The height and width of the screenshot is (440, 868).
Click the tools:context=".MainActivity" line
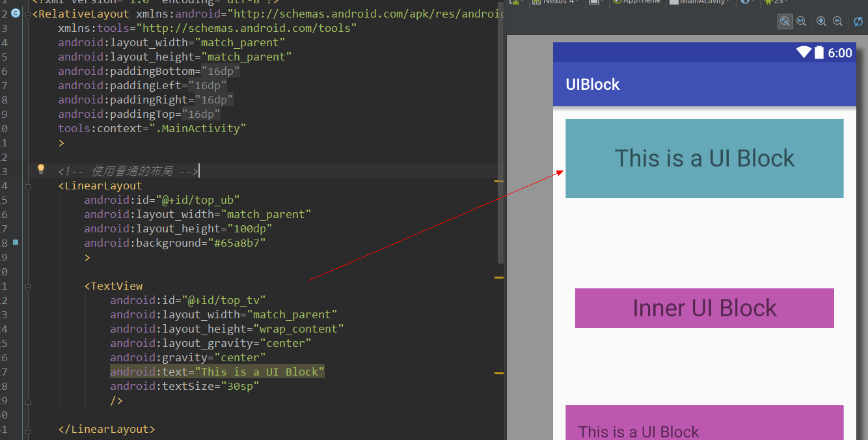(152, 128)
